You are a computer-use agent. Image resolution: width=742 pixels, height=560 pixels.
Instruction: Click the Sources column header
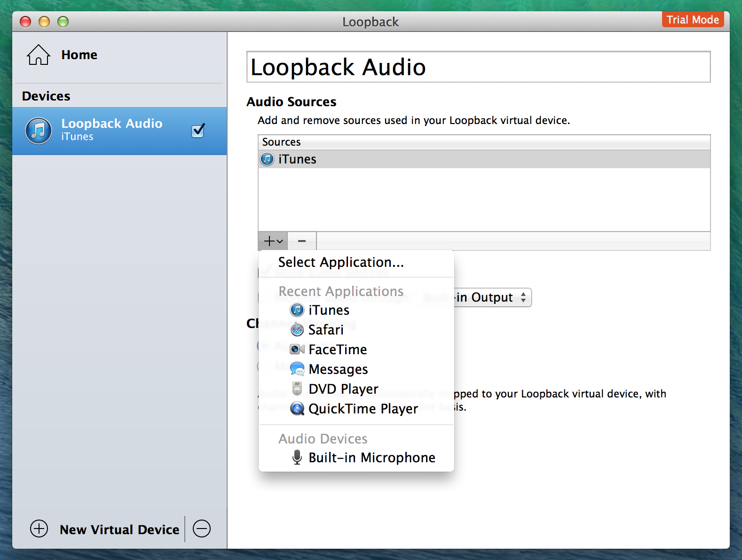click(484, 142)
